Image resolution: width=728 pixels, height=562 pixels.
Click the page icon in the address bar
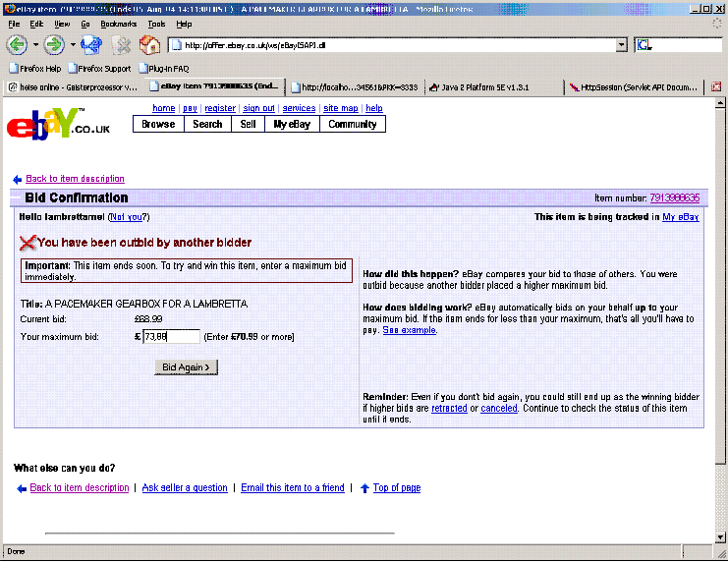177,45
